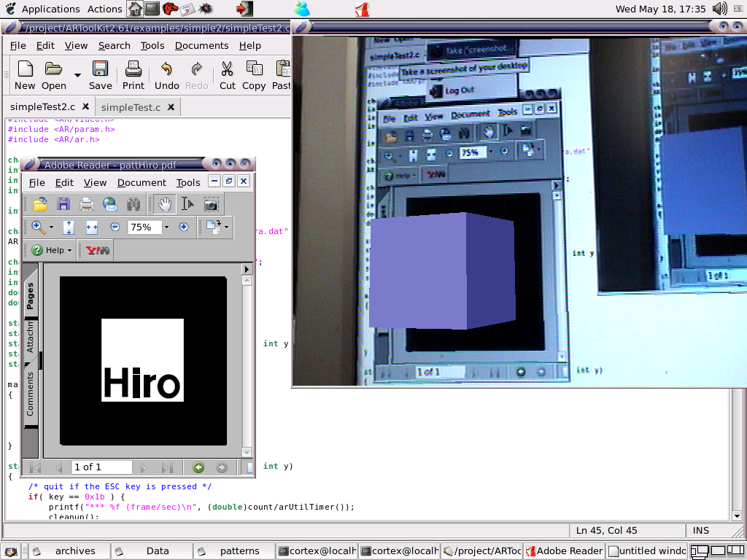The height and width of the screenshot is (560, 747).
Task: Open the Document menu in Adobe Reader
Action: pos(142,183)
